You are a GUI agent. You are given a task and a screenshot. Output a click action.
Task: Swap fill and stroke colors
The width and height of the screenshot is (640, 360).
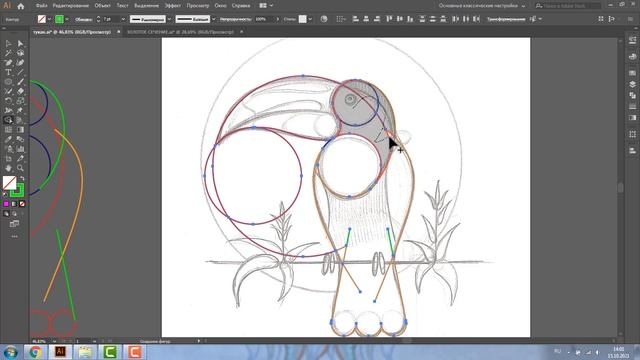click(22, 179)
